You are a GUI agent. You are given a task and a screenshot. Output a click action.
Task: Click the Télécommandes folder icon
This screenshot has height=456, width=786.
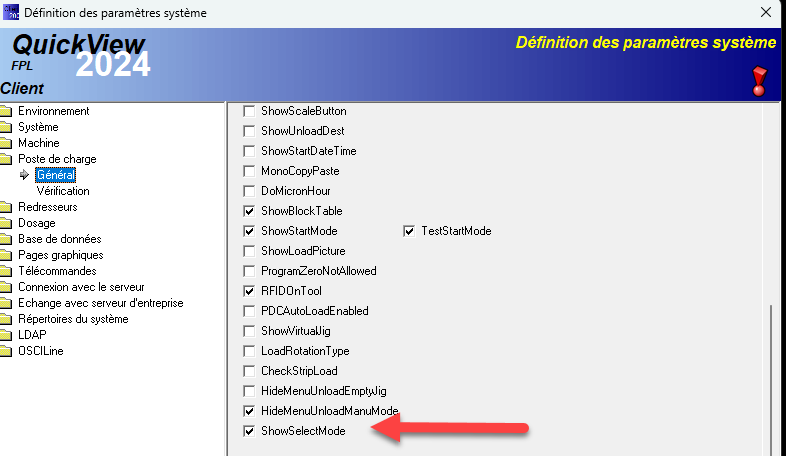click(6, 271)
